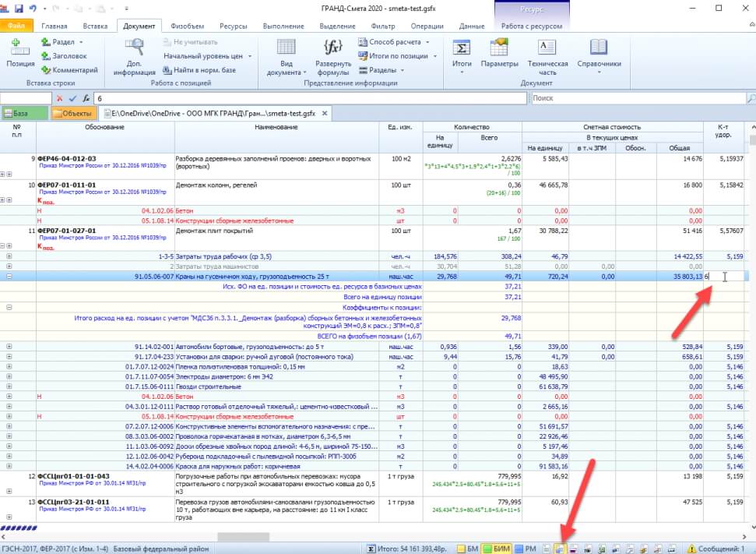Undo the last action in the quick access bar
This screenshot has height=554, width=756.
(x=33, y=9)
